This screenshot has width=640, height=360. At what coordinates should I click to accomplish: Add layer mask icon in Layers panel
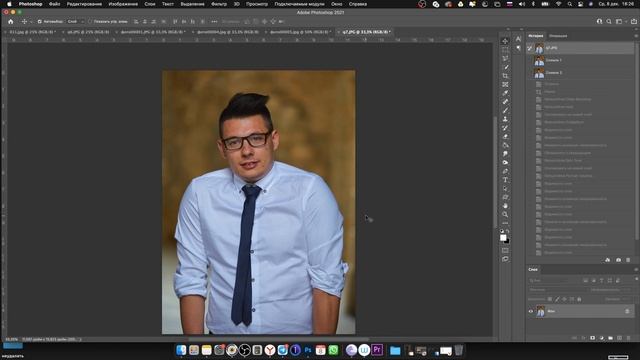tap(593, 338)
